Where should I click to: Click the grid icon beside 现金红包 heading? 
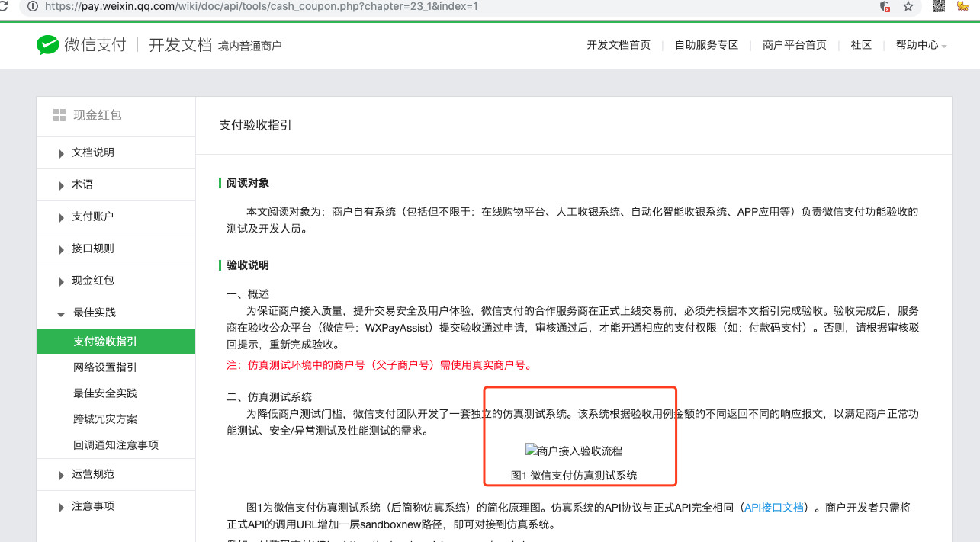[x=59, y=115]
